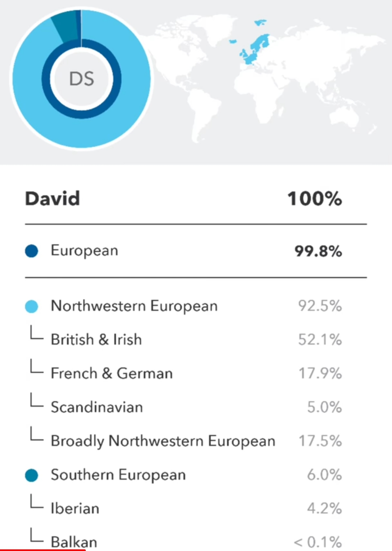Click the David profile name heading
This screenshot has width=392, height=551.
[x=53, y=198]
